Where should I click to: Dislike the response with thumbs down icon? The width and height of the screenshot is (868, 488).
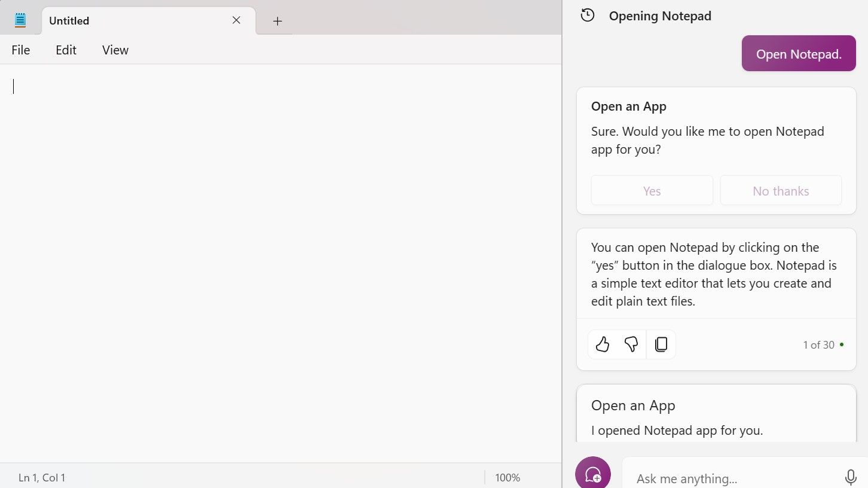[x=631, y=344]
